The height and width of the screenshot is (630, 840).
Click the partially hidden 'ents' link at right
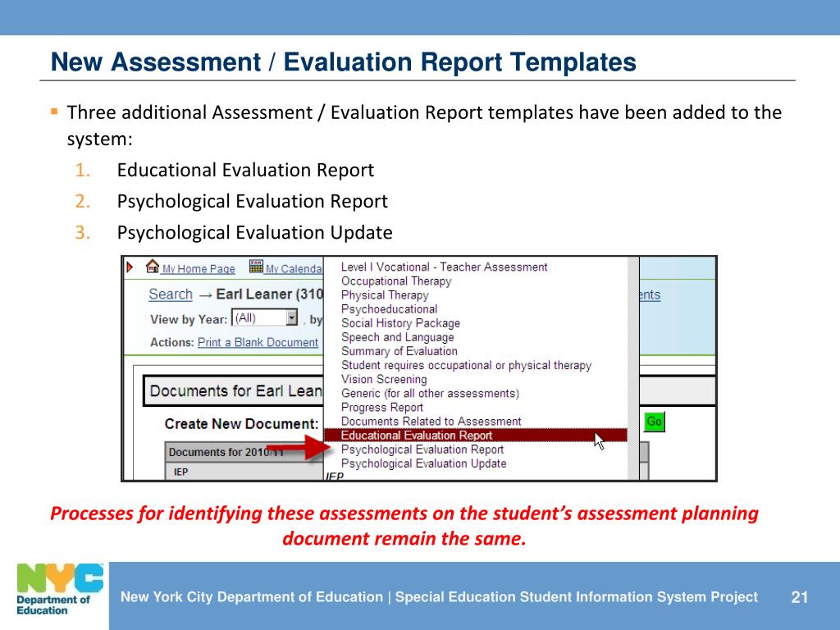click(x=650, y=294)
